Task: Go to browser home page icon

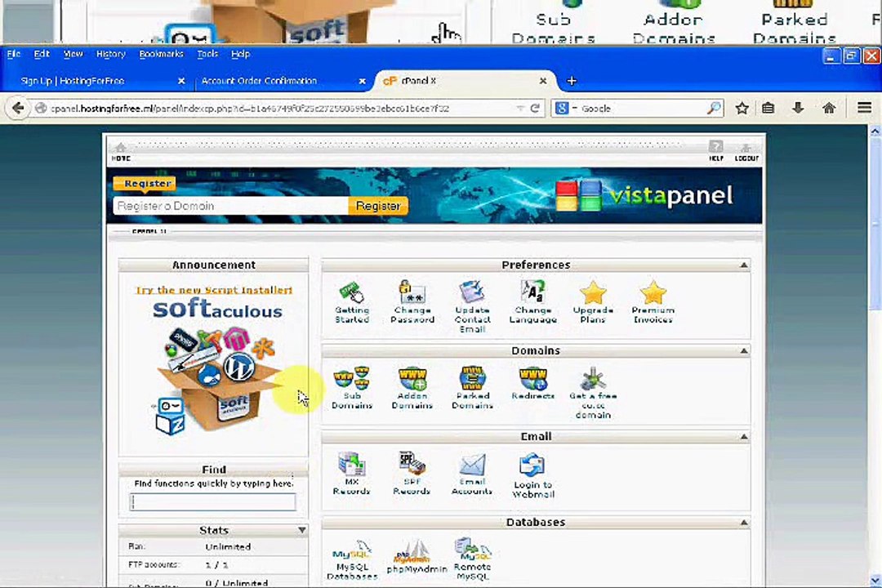Action: (x=829, y=108)
